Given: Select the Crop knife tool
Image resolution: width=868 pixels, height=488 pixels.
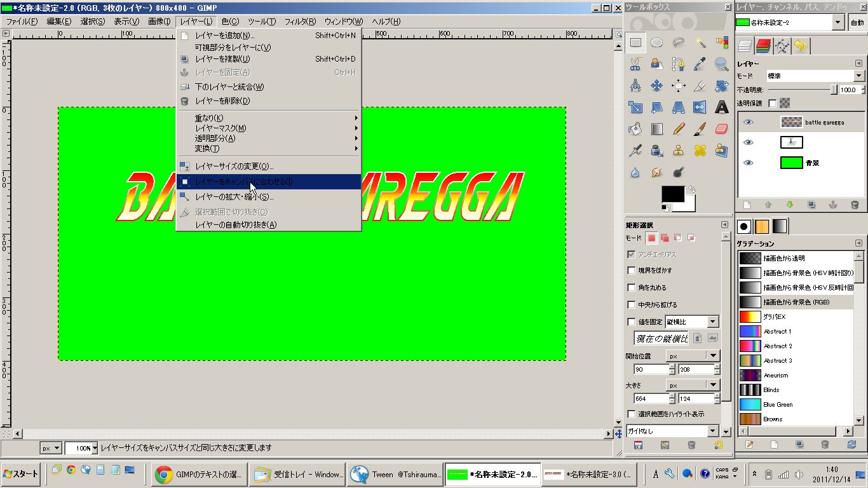Looking at the screenshot, I should 700,86.
